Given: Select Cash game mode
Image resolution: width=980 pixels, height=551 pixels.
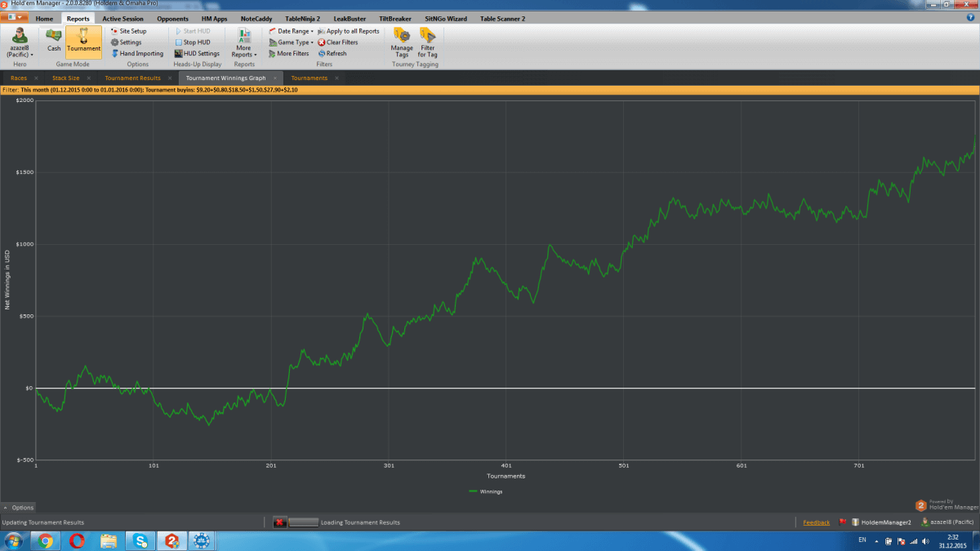Looking at the screenshot, I should pos(54,41).
